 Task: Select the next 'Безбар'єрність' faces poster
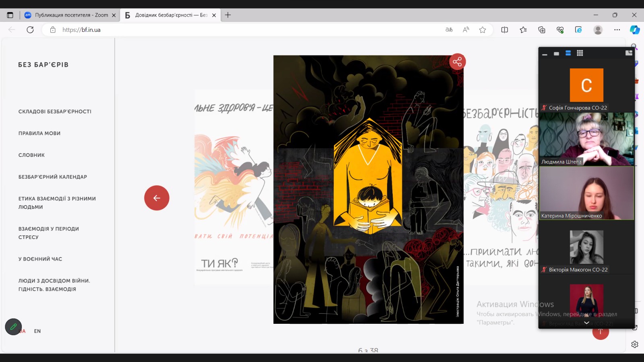(501, 187)
